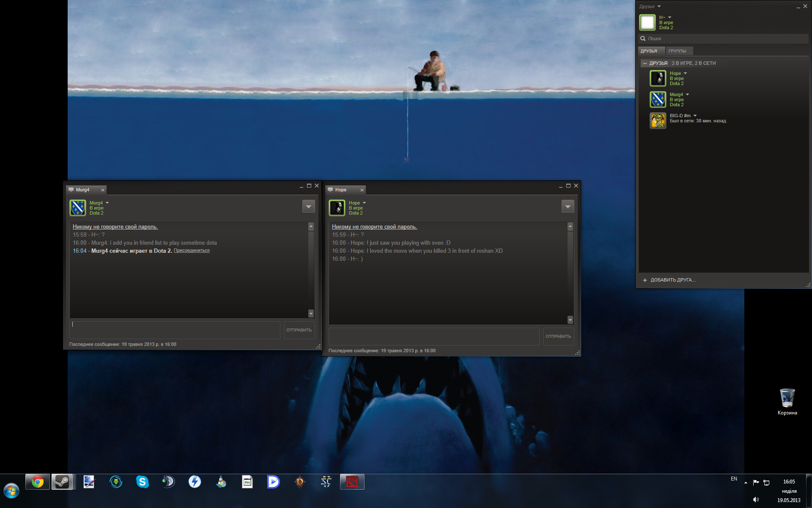Open the blue D-shaped taskbar app

point(273,482)
